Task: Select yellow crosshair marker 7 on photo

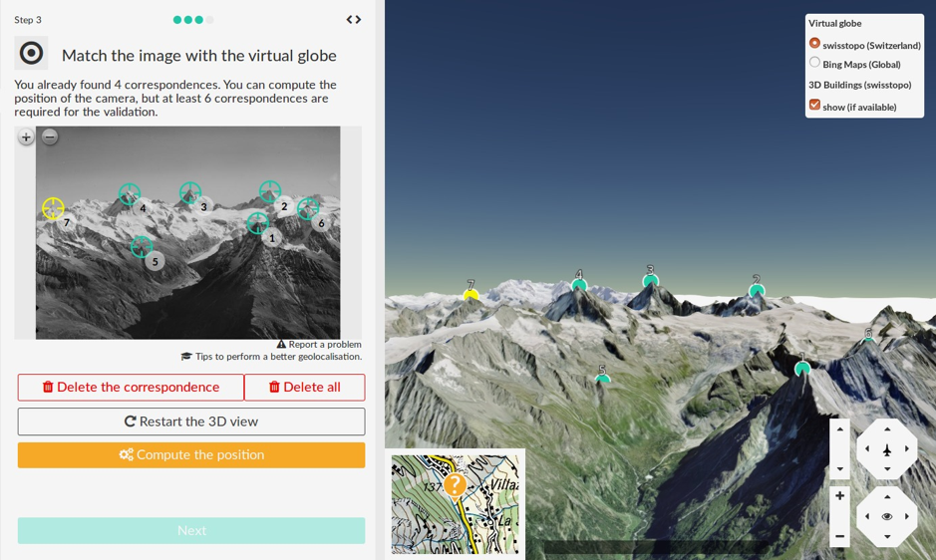Action: point(53,208)
